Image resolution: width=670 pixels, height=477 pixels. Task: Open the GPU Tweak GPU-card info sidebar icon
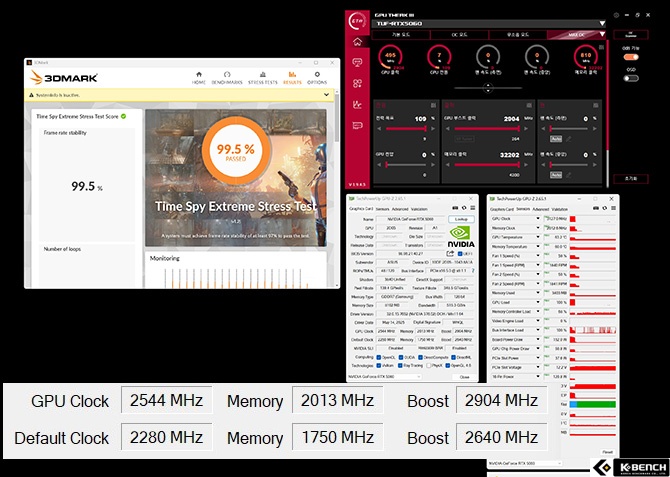pos(358,125)
